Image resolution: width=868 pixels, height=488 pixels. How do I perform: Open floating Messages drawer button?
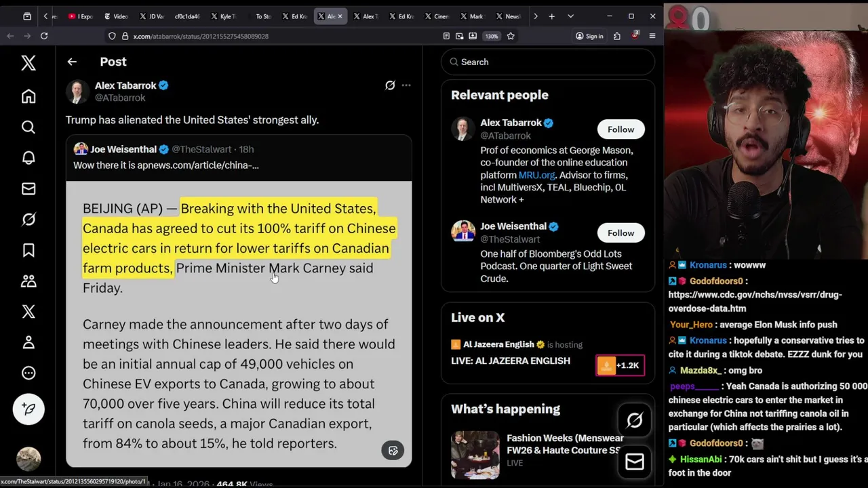(635, 462)
